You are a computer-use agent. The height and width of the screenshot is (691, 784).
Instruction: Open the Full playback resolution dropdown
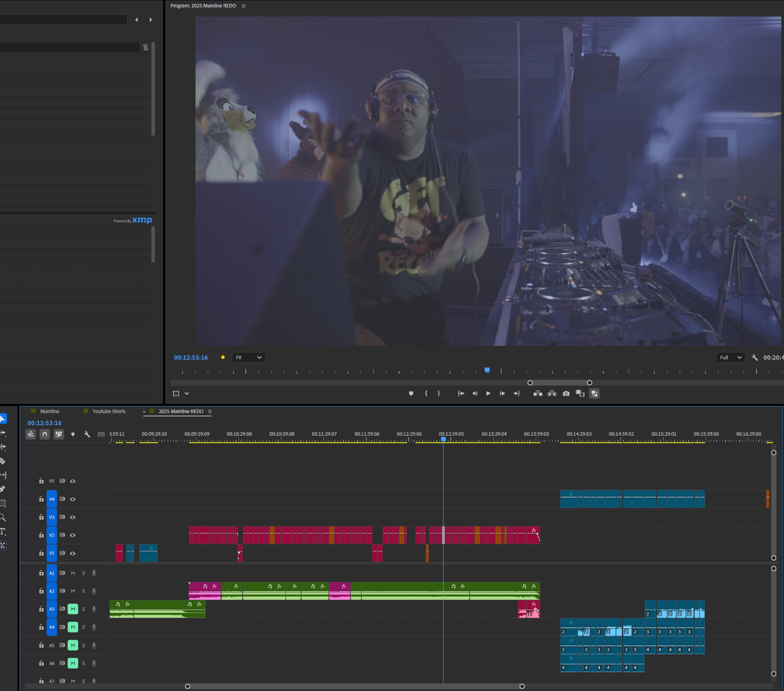tap(731, 357)
